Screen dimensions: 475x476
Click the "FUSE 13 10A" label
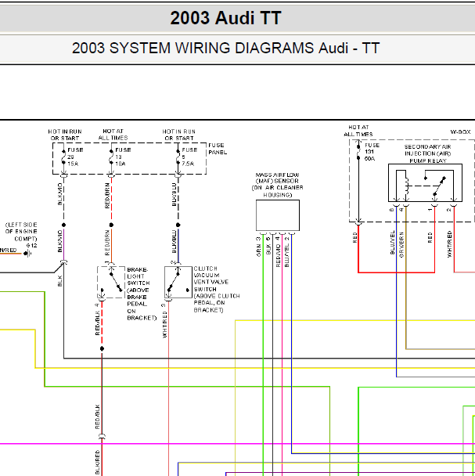[x=123, y=157]
